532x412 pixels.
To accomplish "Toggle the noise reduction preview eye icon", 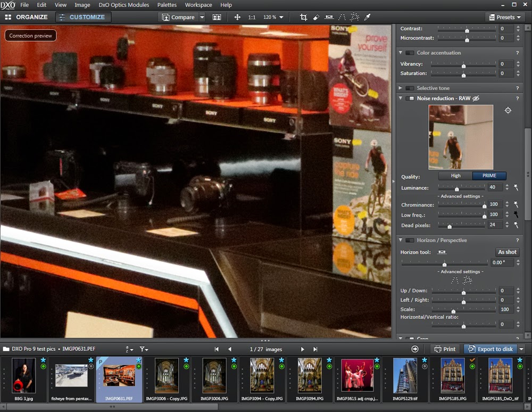I will [476, 98].
